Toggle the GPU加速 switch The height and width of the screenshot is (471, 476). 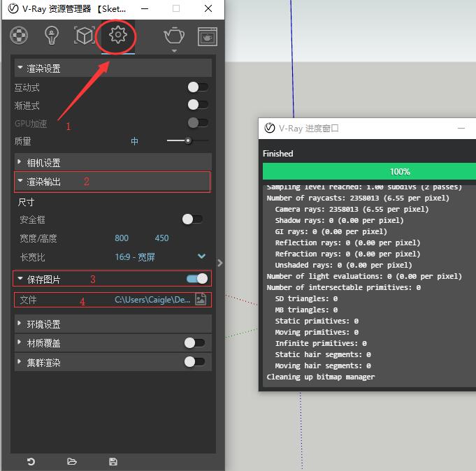coord(198,123)
